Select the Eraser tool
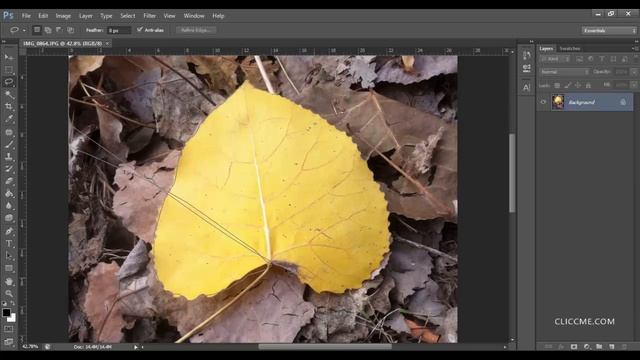The height and width of the screenshot is (360, 640). pos(9,181)
